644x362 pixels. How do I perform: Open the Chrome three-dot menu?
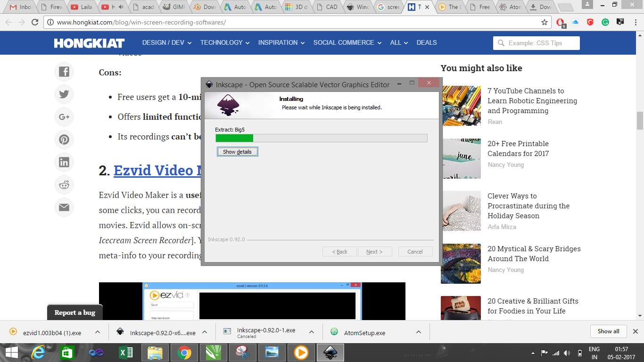pos(635,22)
